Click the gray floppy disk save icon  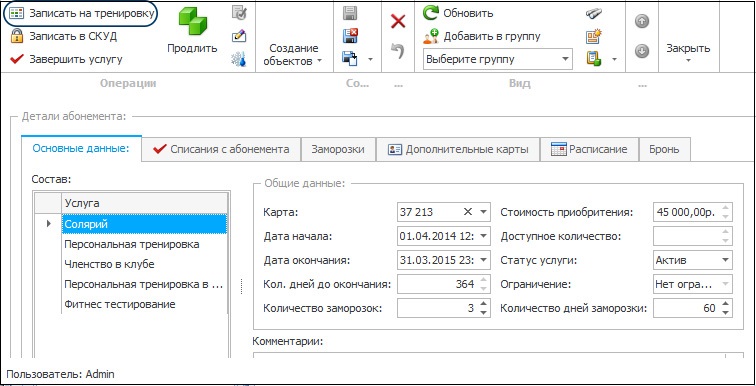tap(350, 13)
